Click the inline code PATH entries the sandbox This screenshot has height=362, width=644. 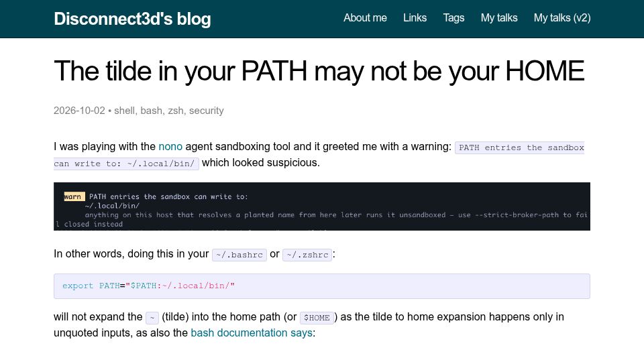[x=520, y=147]
